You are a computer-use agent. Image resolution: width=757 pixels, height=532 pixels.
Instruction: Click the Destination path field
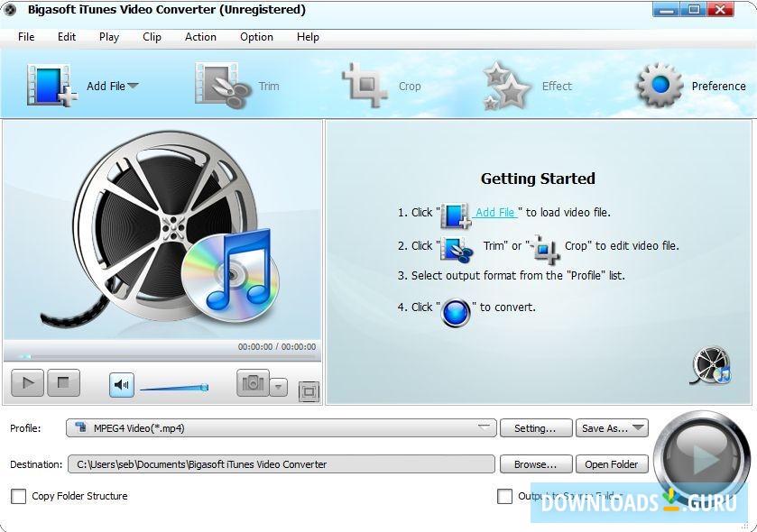[281, 464]
